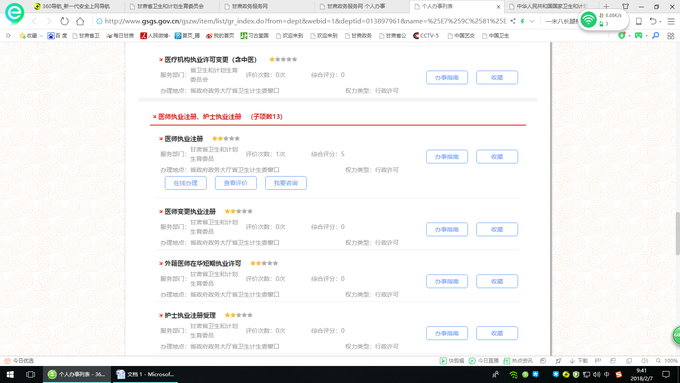This screenshot has height=383, width=680.
Task: Click the skin shirt icon in title bar
Action: tap(625, 7)
